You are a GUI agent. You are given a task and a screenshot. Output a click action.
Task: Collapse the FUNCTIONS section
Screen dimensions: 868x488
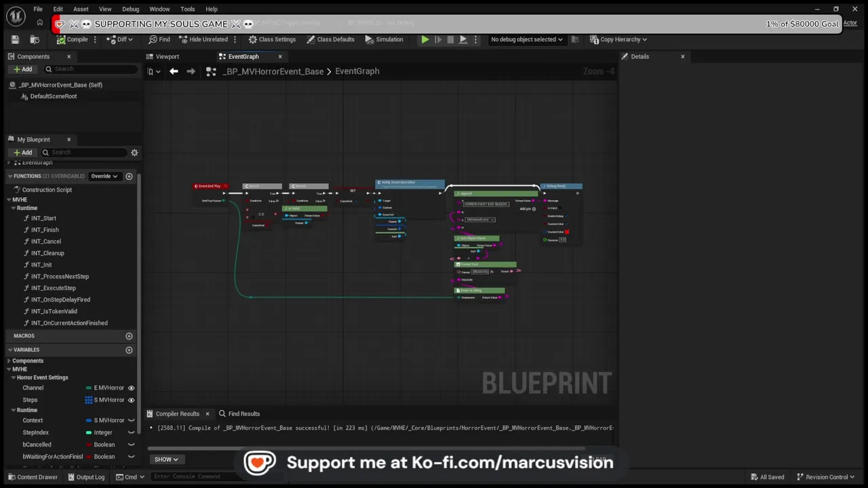pos(10,176)
